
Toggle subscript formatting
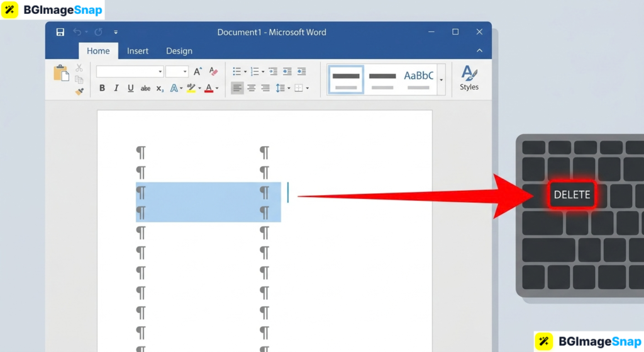tap(160, 88)
